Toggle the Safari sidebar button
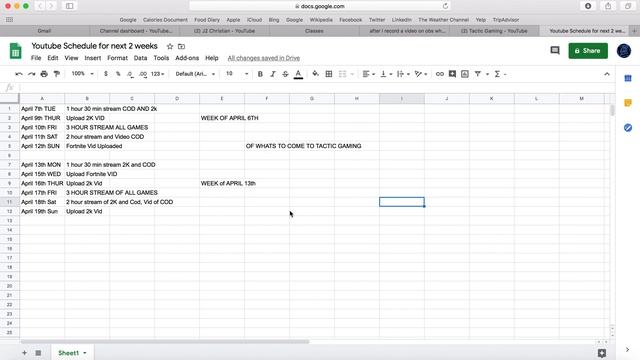The image size is (640, 360). 69,6
